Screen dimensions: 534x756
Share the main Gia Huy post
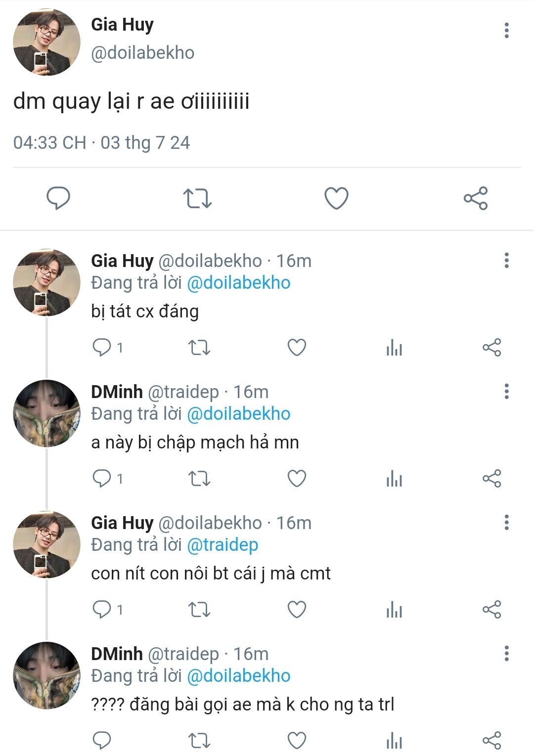tap(476, 198)
